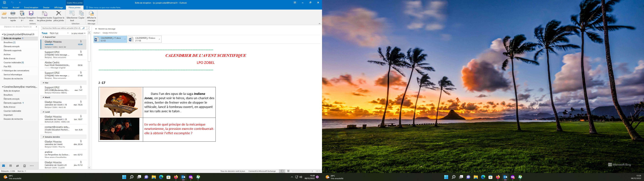644x181 pixels.
Task: Click Revenir au message link
Action: (x=107, y=29)
